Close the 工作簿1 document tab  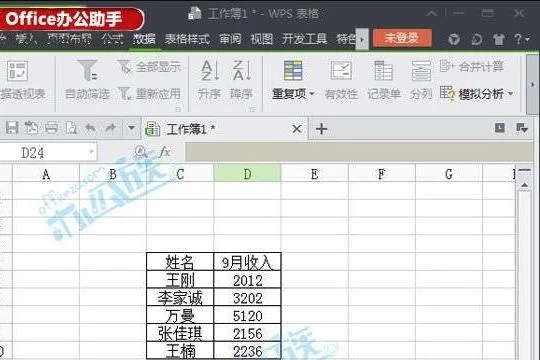point(297,130)
